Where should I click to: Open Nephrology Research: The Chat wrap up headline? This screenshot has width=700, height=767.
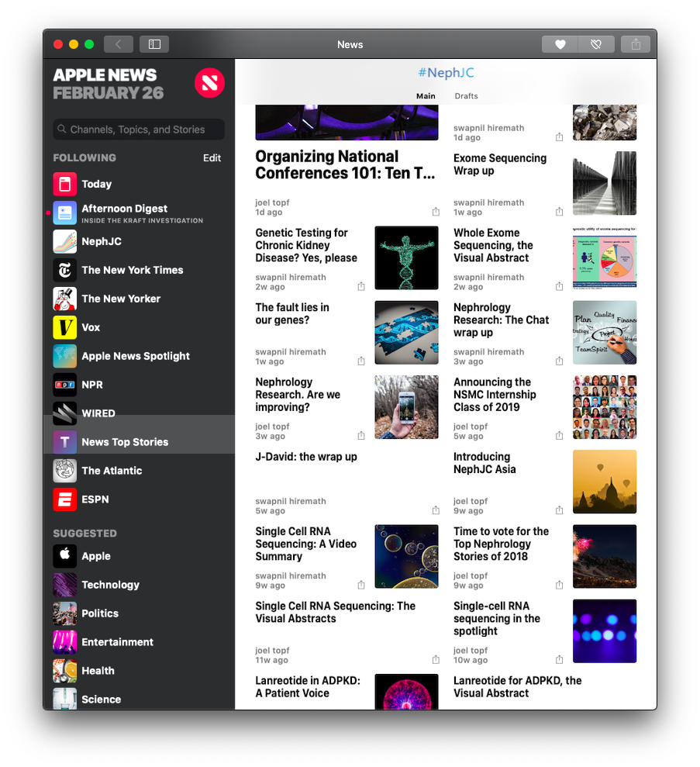point(501,320)
